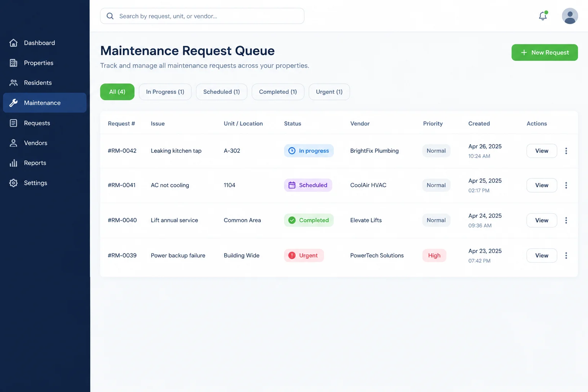Screen dimensions: 588x392
Task: Click the Residents people icon
Action: coord(13,83)
